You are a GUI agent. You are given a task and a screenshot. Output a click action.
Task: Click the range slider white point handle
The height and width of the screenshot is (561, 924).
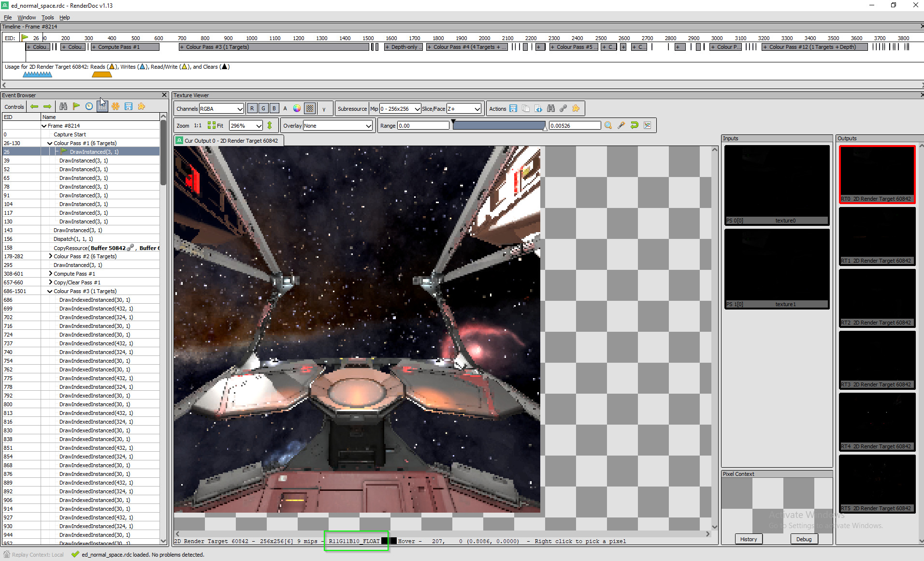pos(545,128)
